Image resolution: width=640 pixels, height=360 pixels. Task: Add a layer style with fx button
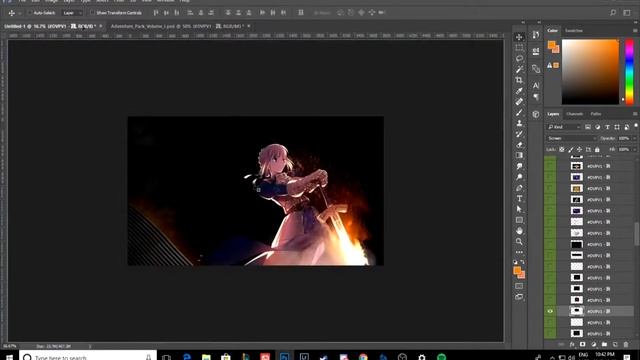point(572,344)
